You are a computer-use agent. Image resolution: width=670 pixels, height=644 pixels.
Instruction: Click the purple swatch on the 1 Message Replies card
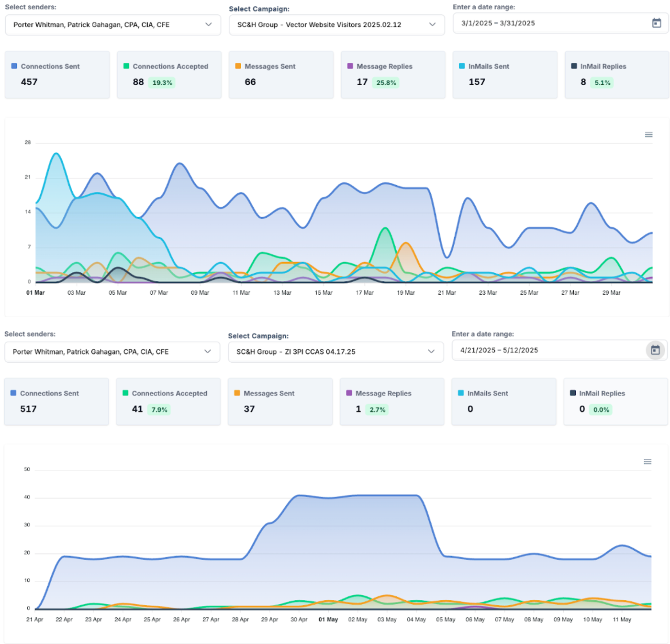coord(349,393)
